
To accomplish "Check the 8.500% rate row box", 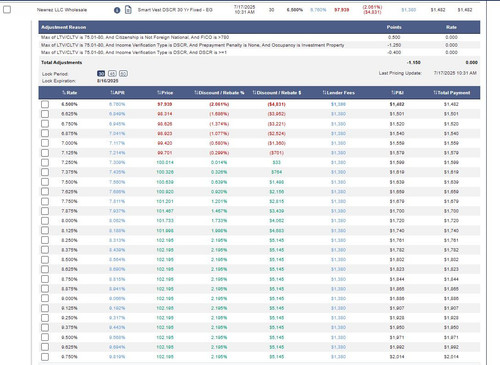I will (x=45, y=260).
